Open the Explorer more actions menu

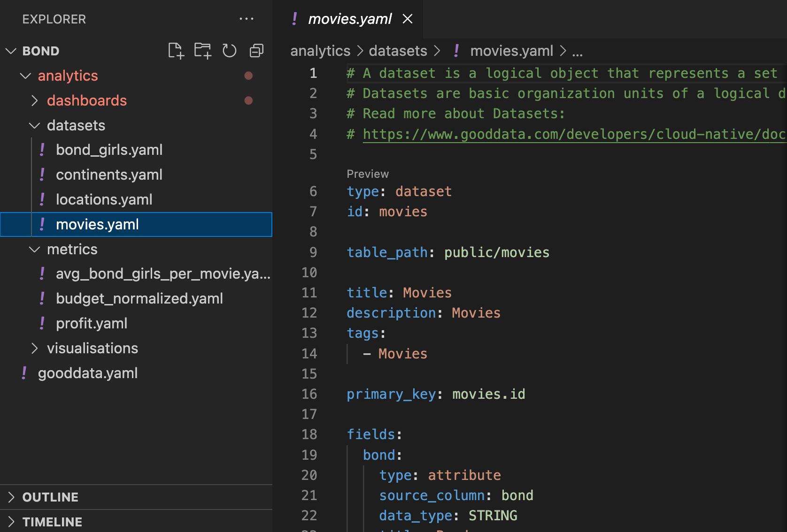[247, 19]
